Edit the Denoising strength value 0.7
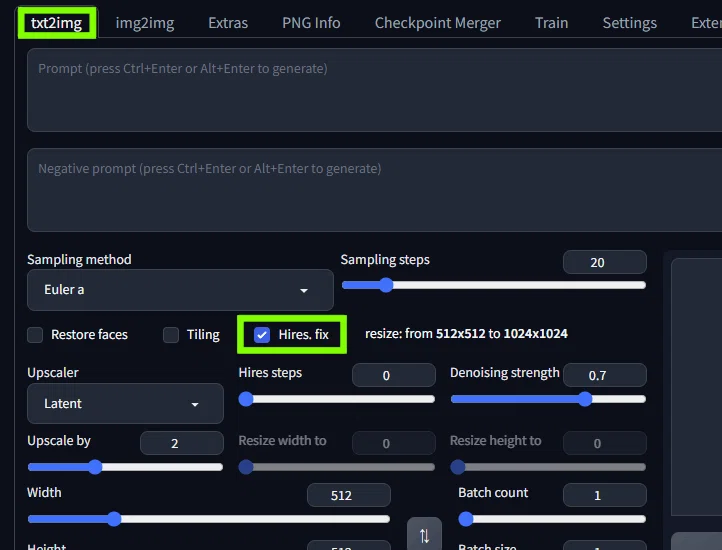Screen dimensions: 722x550 pos(605,375)
